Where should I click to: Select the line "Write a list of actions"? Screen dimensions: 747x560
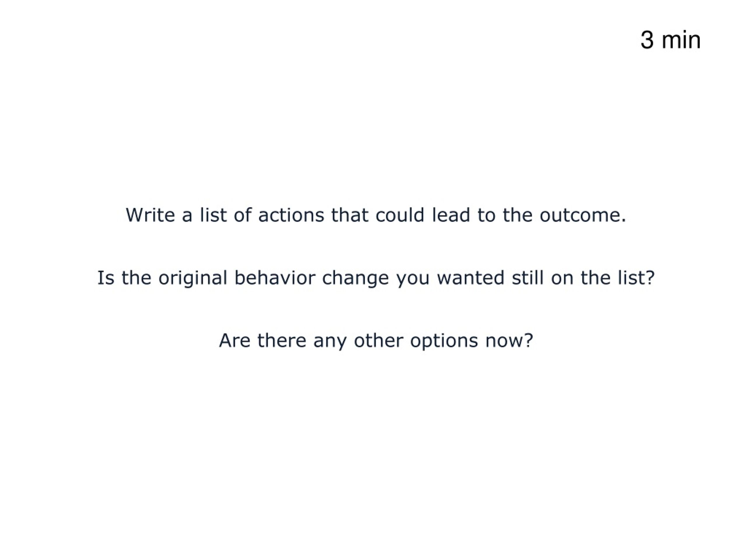(x=376, y=215)
